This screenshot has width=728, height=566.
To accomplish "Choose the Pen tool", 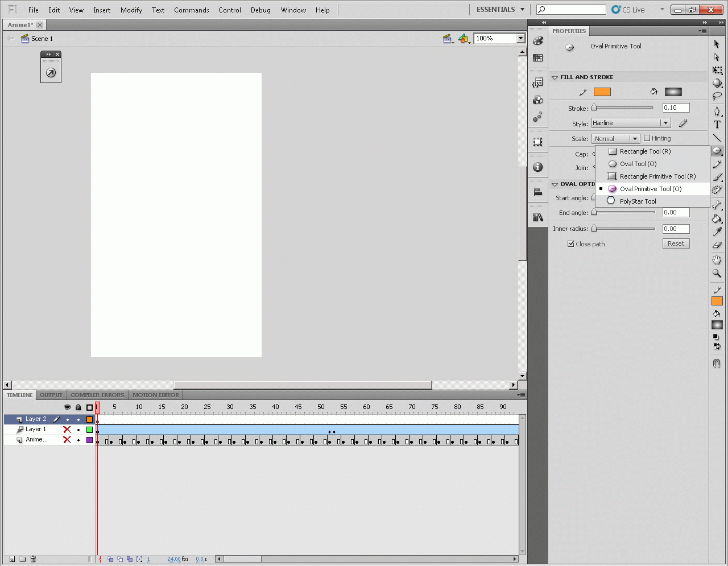I will click(x=717, y=111).
